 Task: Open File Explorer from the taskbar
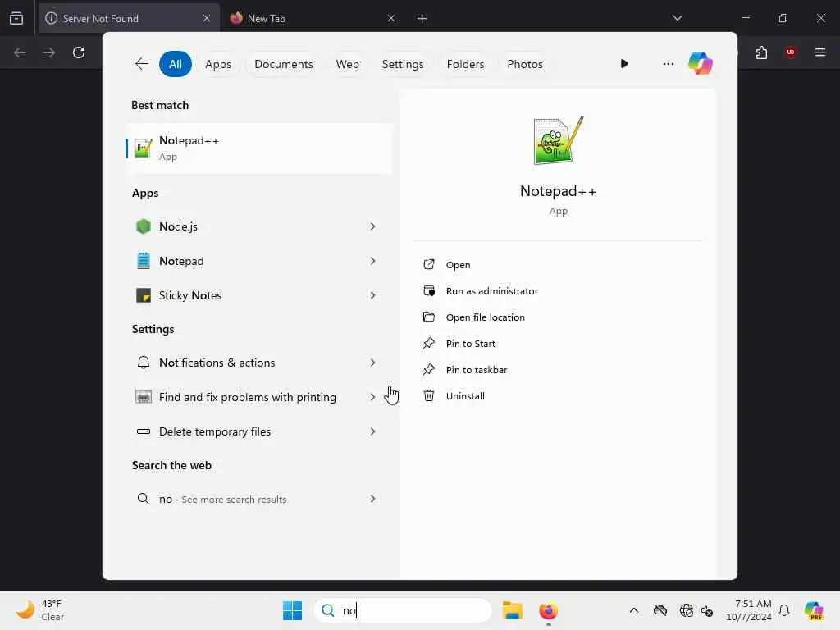[x=512, y=610]
